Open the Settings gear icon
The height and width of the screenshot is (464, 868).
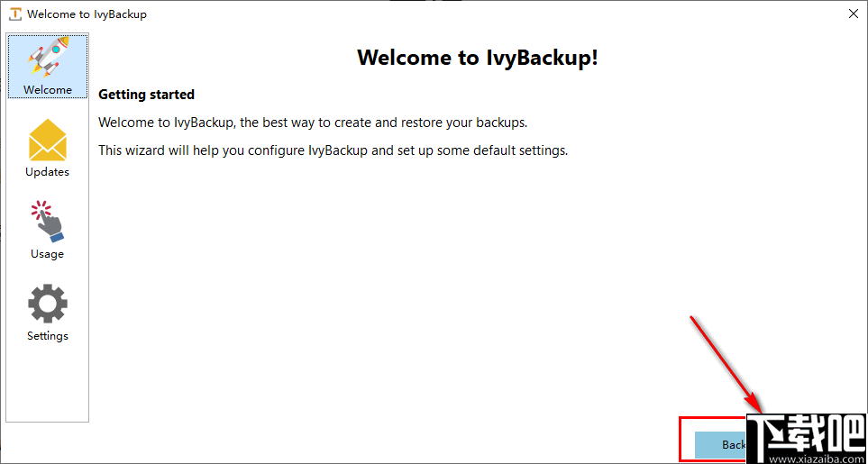coord(48,304)
